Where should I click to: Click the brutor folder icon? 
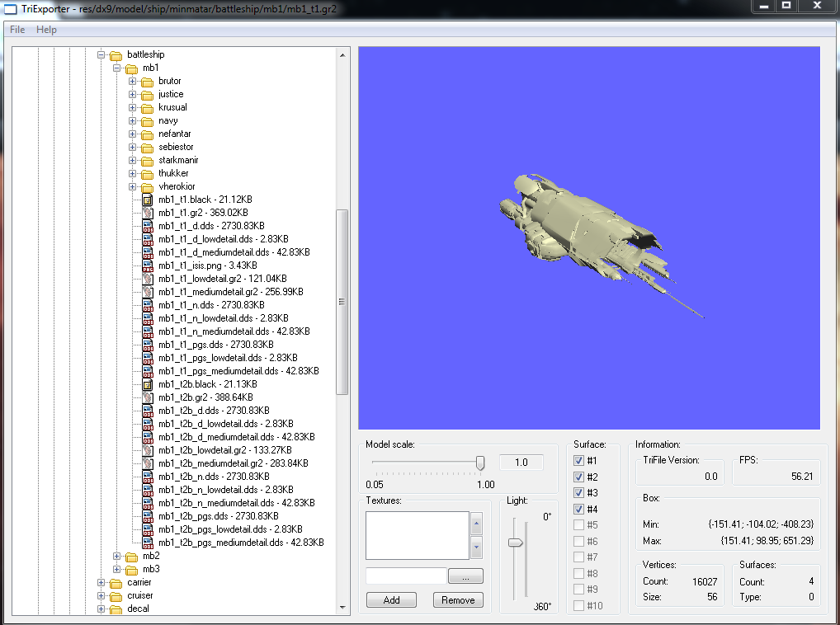pos(148,82)
